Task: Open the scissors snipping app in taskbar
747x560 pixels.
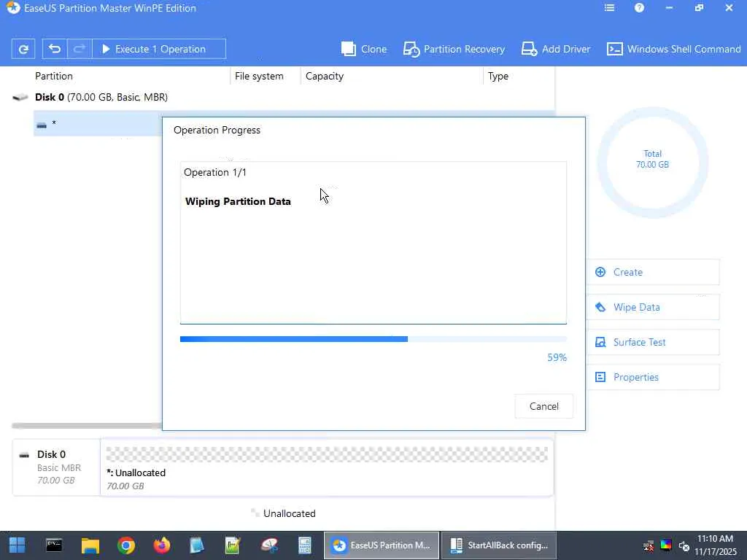Action: (x=269, y=545)
